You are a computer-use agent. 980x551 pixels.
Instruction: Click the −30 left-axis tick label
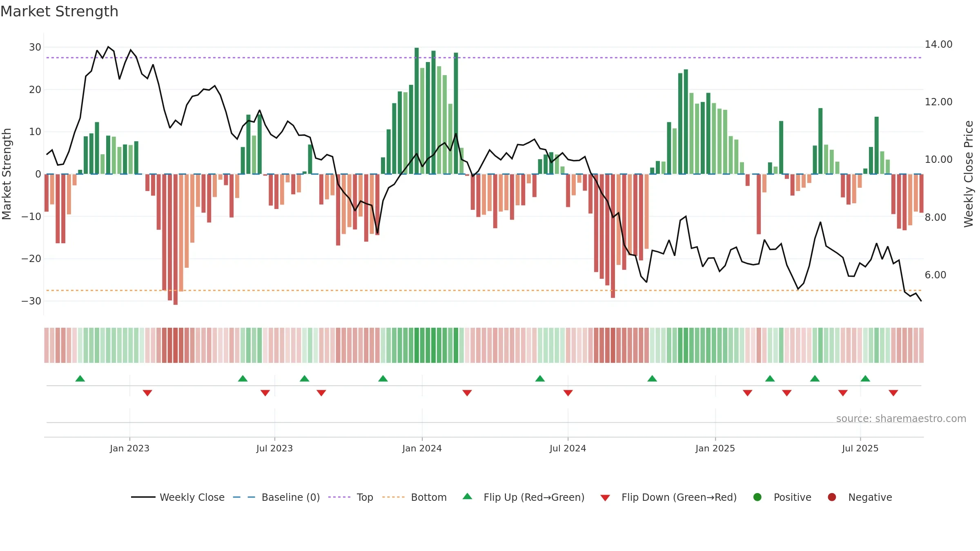(31, 301)
